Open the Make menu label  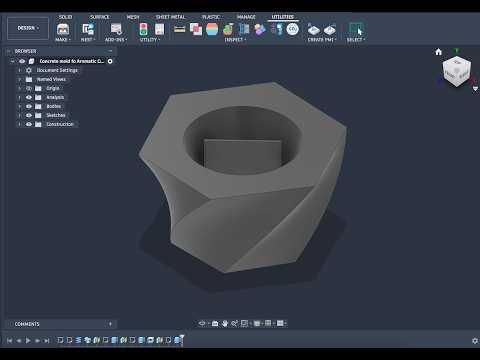click(63, 40)
